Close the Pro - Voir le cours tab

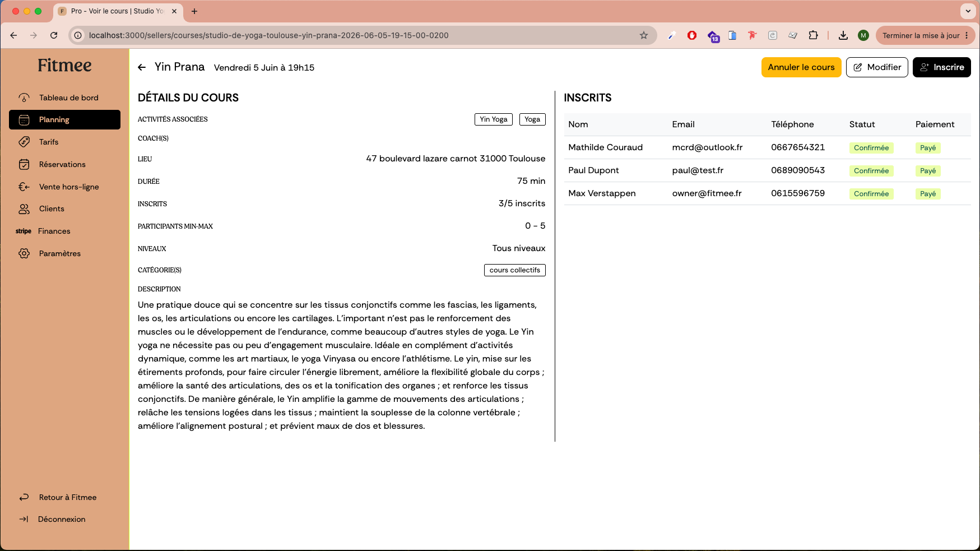174,11
